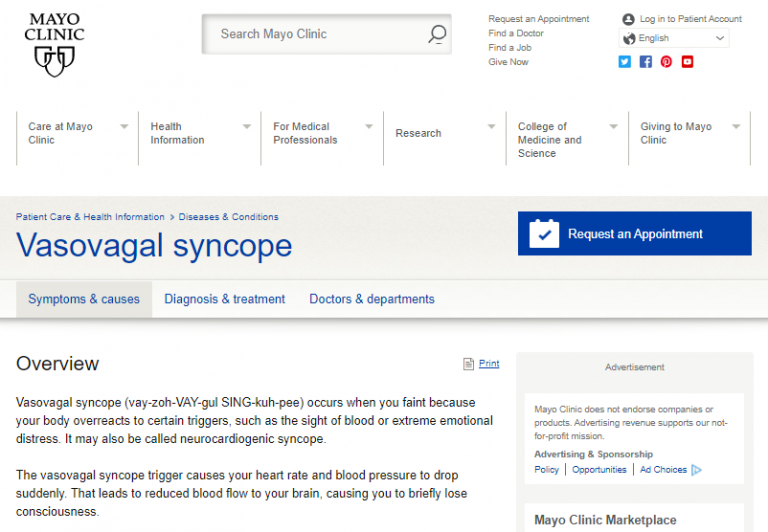Click the globe icon in language selector

click(x=629, y=38)
